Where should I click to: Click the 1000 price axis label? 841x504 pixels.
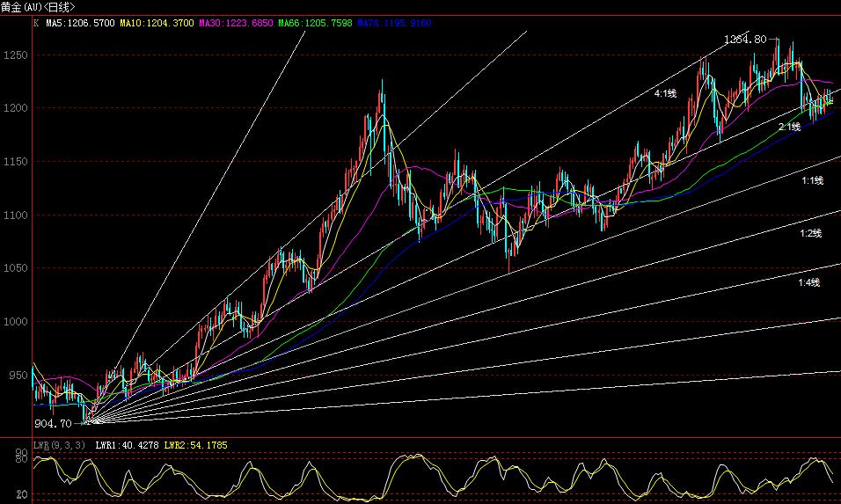point(15,322)
